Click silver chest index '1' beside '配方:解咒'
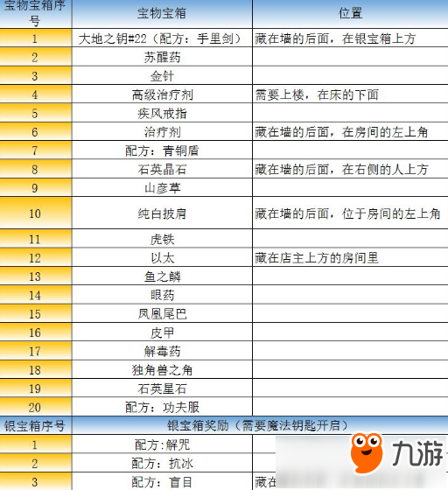This screenshot has width=448, height=490. [36, 444]
